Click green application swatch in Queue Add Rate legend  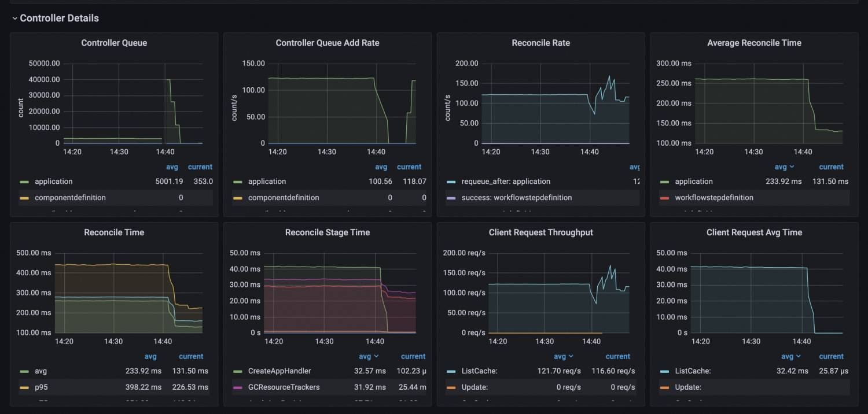tap(237, 182)
